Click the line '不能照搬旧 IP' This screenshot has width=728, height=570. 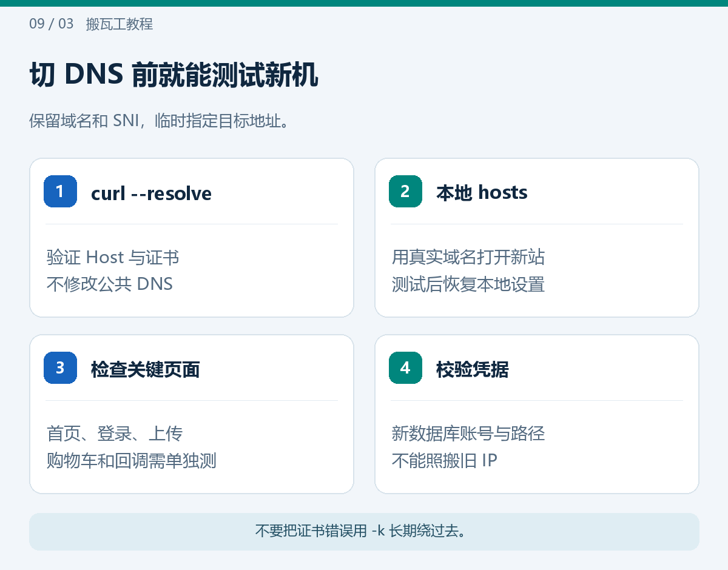click(x=445, y=460)
